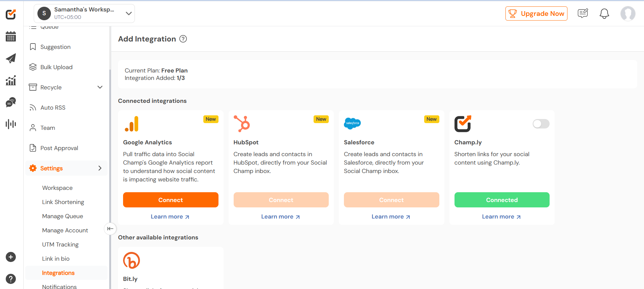Go to Post Approval page
644x289 pixels.
[59, 148]
